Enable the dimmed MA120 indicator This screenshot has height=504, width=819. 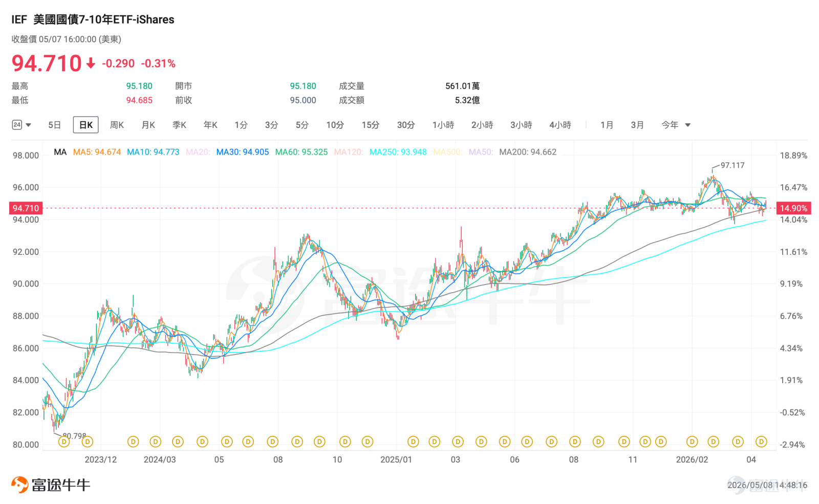[349, 152]
